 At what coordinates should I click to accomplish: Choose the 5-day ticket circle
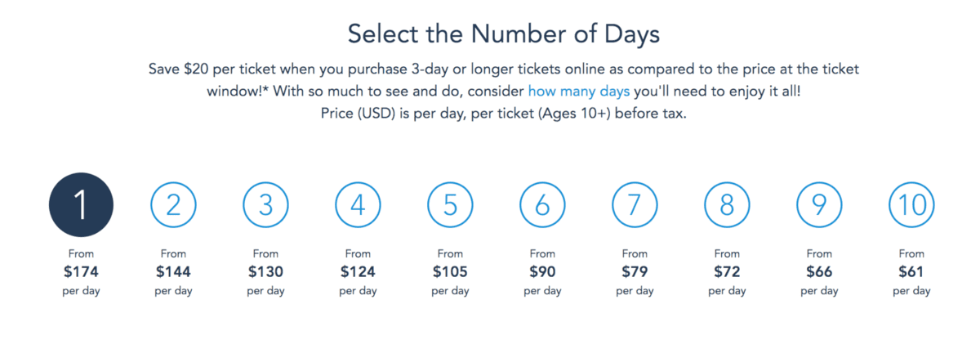[450, 204]
